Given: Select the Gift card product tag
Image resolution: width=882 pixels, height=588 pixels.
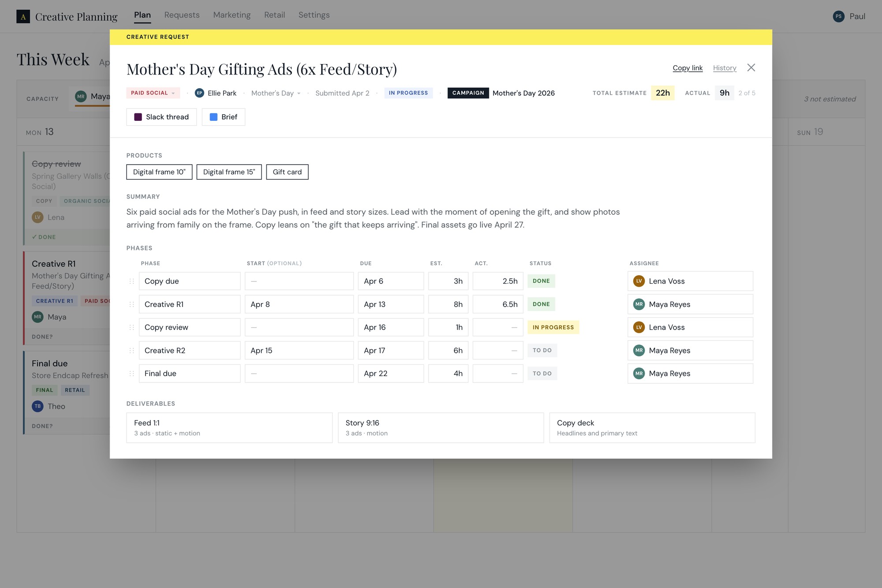Looking at the screenshot, I should coord(287,172).
